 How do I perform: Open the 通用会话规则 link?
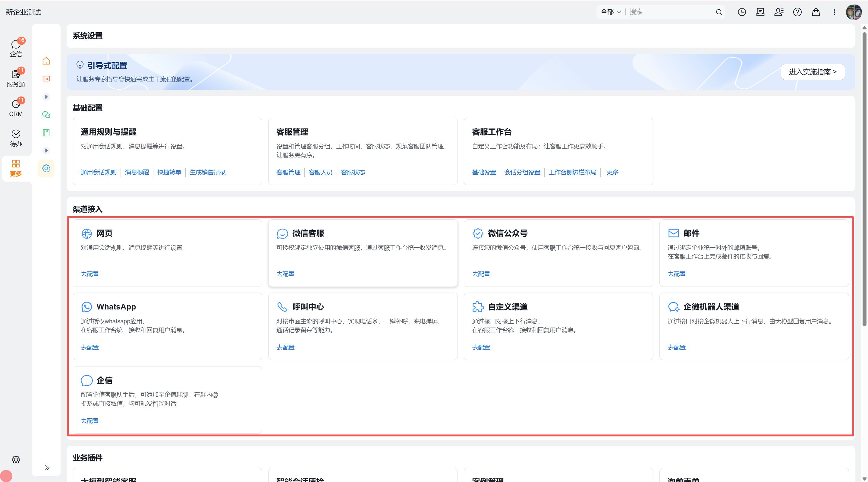pos(99,172)
